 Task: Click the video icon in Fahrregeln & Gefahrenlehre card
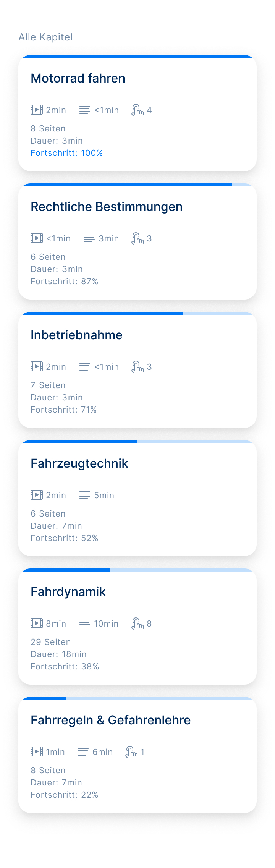pos(37,752)
